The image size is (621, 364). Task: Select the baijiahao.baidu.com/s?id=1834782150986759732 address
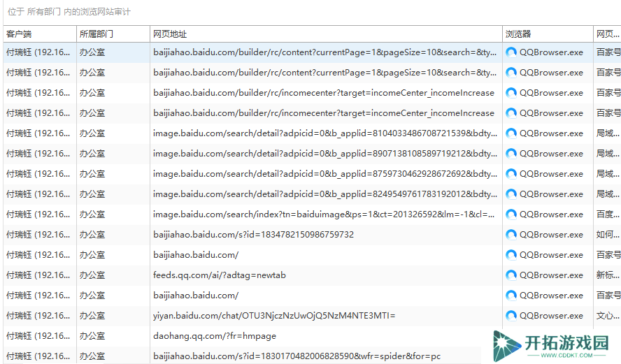[253, 235]
